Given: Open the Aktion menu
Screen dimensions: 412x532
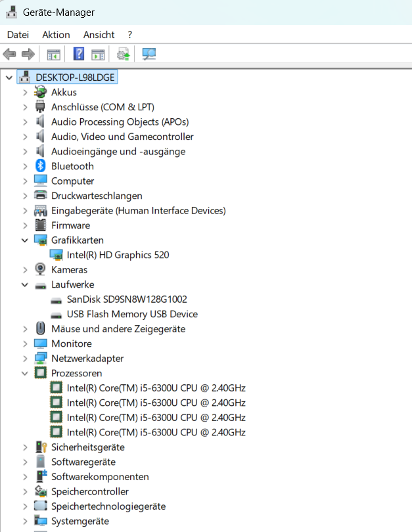Looking at the screenshot, I should 56,35.
